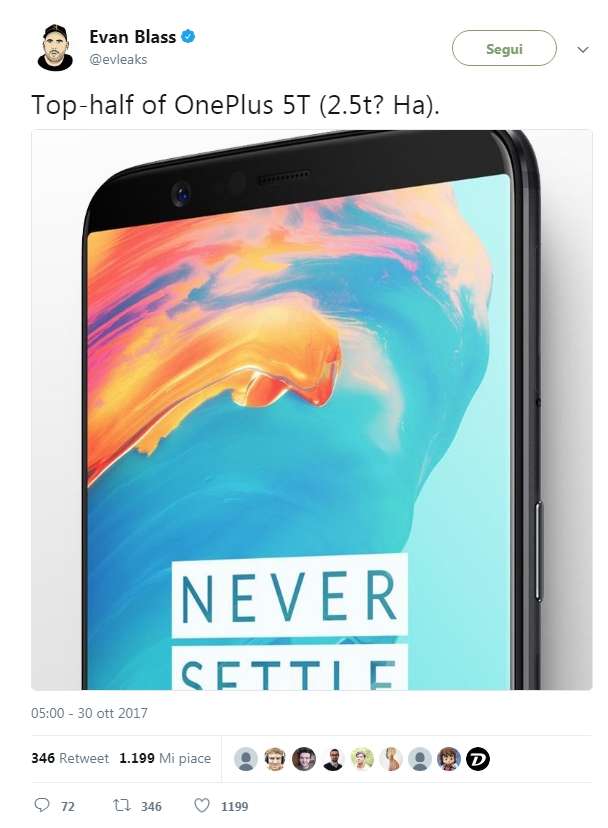Open liker avatar with blonde long hair
The image size is (608, 828).
tap(391, 759)
